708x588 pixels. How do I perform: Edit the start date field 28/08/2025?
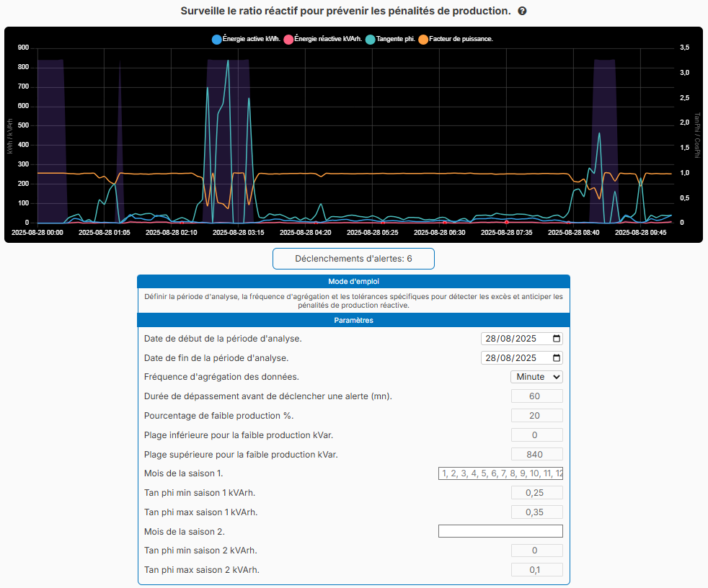tap(521, 339)
